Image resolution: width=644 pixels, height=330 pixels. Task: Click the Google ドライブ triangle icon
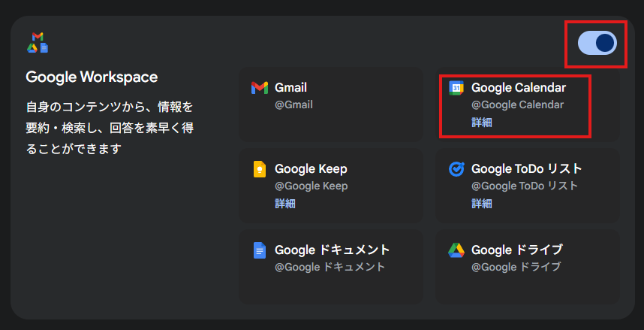coord(456,250)
